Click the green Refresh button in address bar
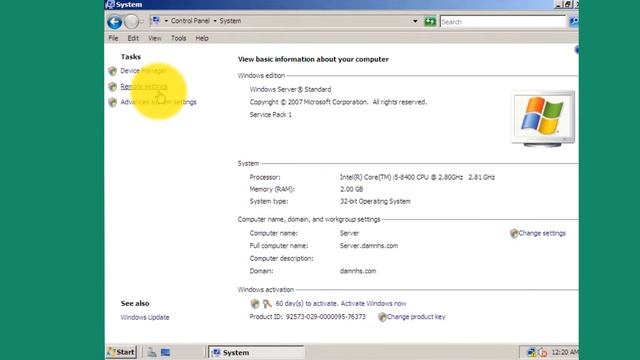This screenshot has width=640, height=360. pyautogui.click(x=430, y=21)
